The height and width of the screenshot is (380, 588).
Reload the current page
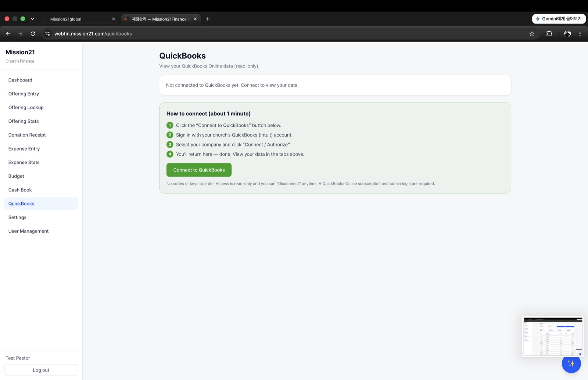pyautogui.click(x=33, y=34)
